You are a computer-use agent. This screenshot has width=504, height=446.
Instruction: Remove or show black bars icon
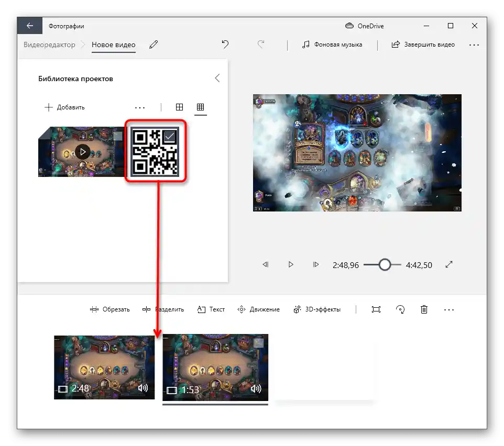[x=376, y=309]
